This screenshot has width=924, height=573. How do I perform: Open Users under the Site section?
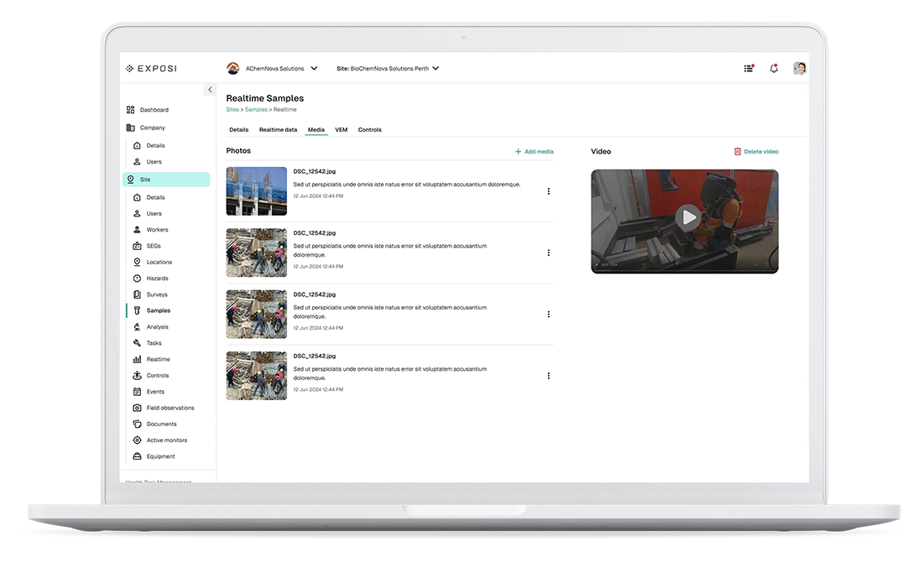154,214
